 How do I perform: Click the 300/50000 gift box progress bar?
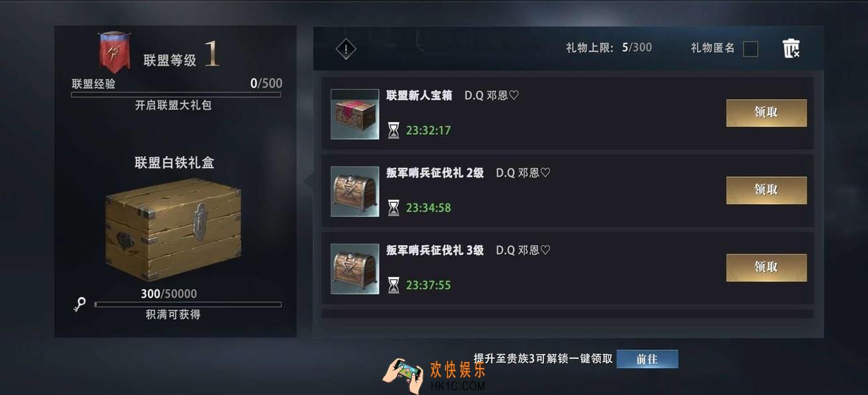[x=188, y=305]
